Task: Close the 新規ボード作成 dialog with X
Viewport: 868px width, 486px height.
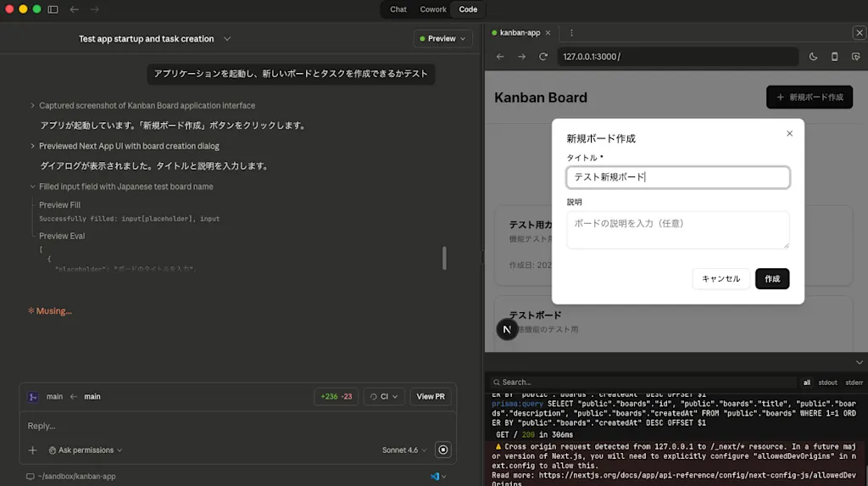Action: coord(789,133)
